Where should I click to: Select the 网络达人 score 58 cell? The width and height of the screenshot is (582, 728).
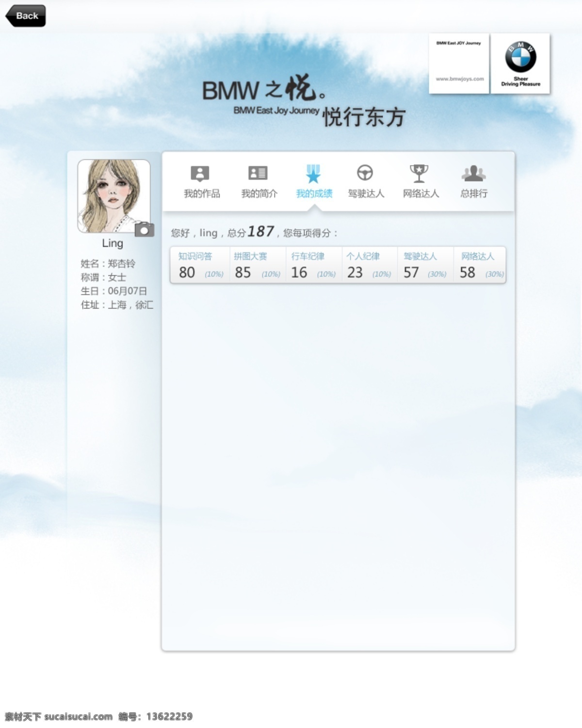pos(480,265)
